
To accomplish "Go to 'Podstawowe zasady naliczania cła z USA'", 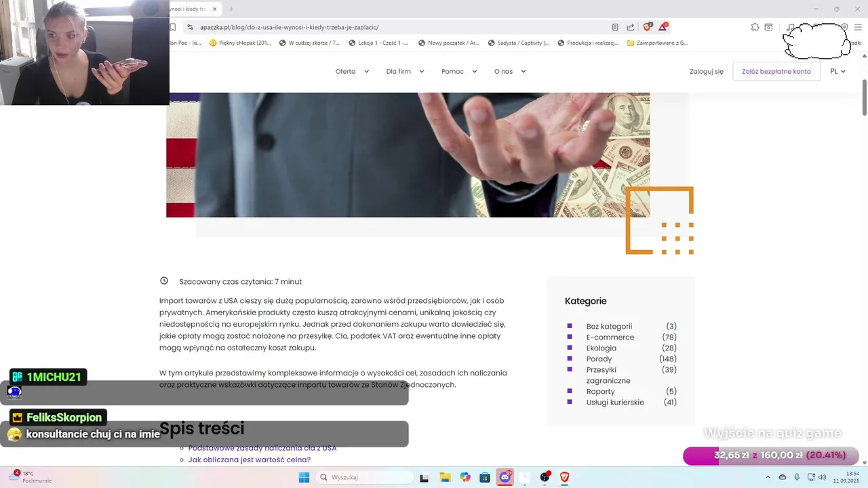I will click(262, 448).
